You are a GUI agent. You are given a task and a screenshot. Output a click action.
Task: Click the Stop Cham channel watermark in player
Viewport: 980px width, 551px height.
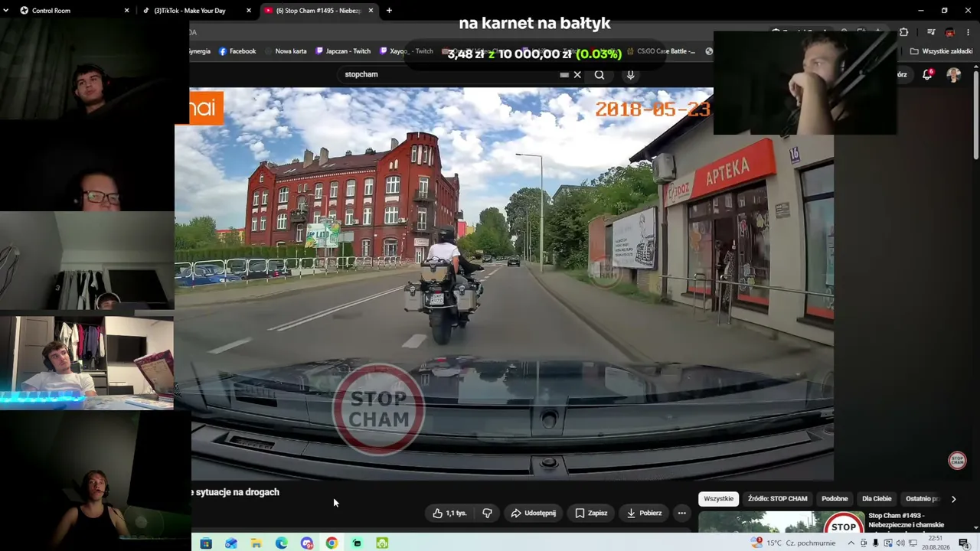click(957, 460)
